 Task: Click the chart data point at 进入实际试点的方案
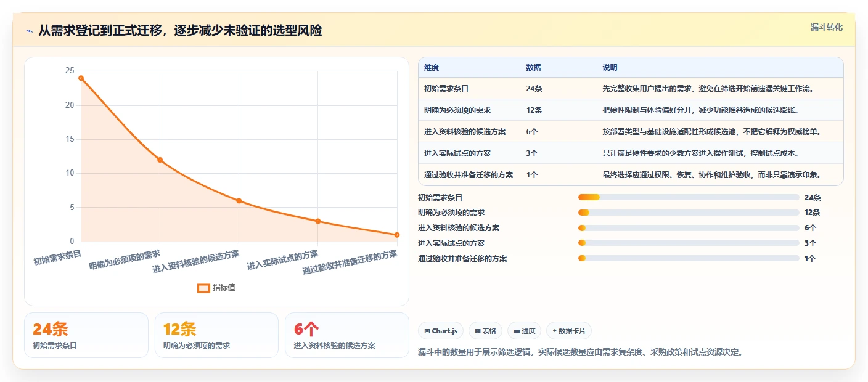(317, 221)
